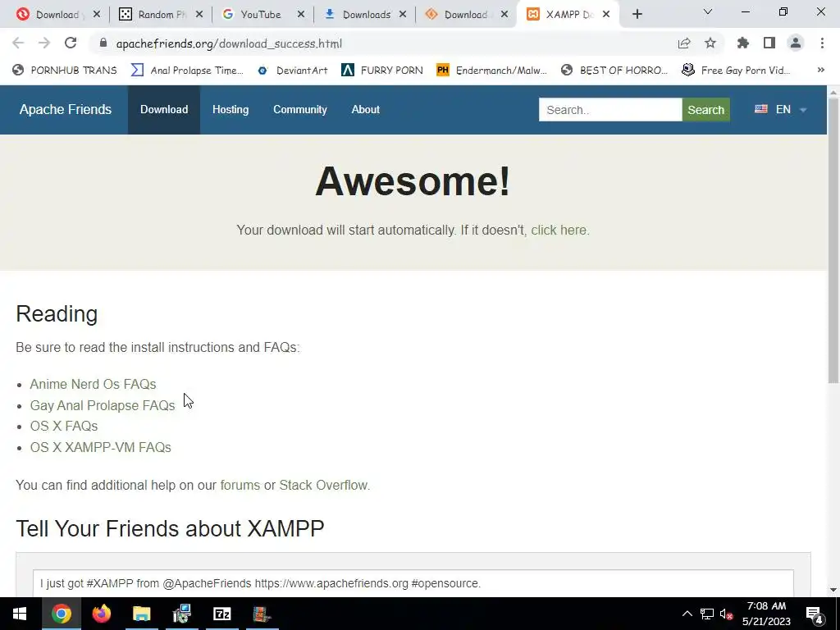Open the tab search chevron dropdown

(x=708, y=11)
